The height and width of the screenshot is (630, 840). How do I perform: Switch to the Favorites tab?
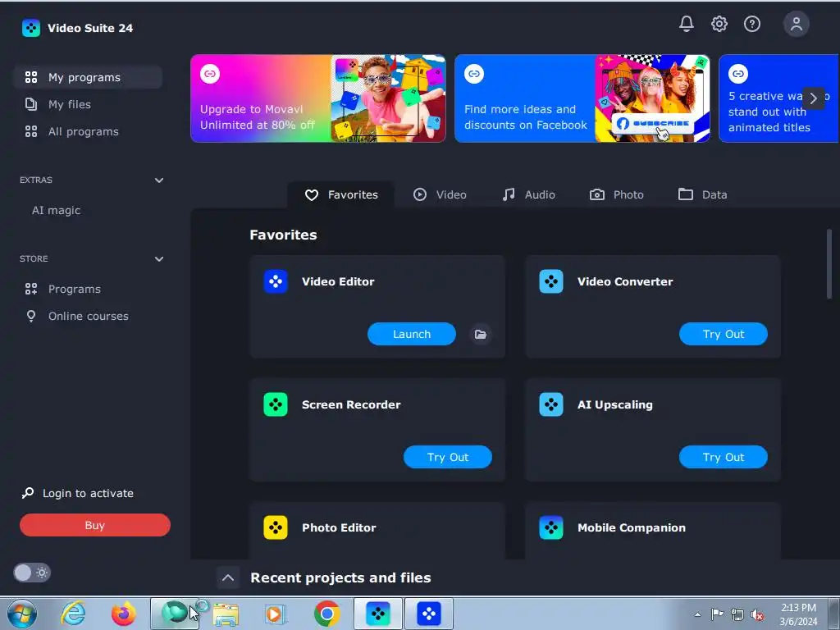[341, 194]
